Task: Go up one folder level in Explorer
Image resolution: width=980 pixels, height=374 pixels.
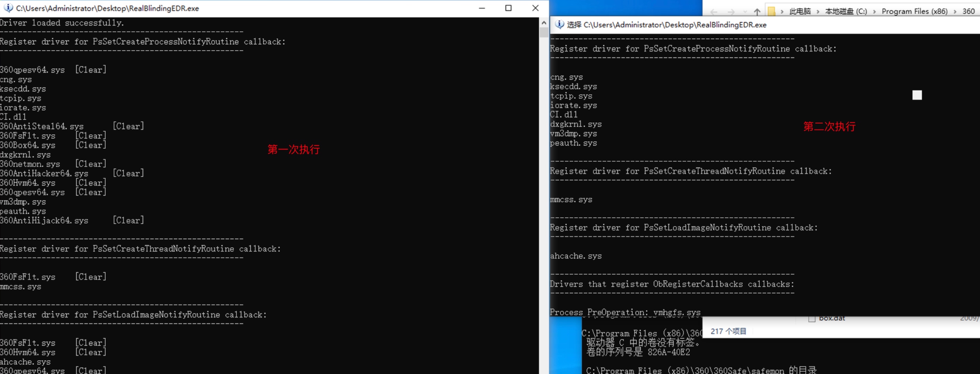Action: click(757, 12)
